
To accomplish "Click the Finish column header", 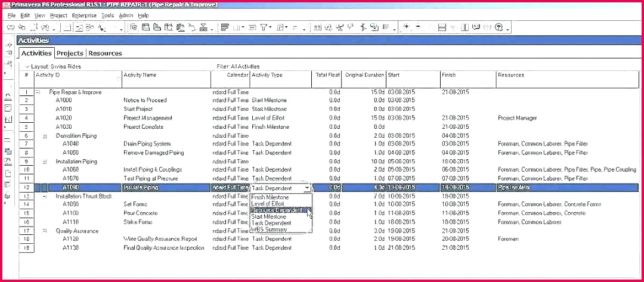I will click(x=468, y=79).
